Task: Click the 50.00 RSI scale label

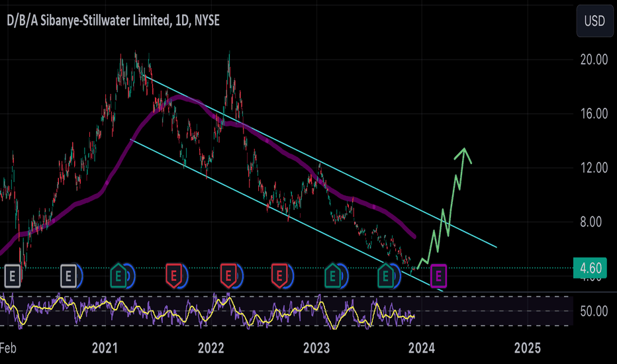Action: (x=594, y=312)
